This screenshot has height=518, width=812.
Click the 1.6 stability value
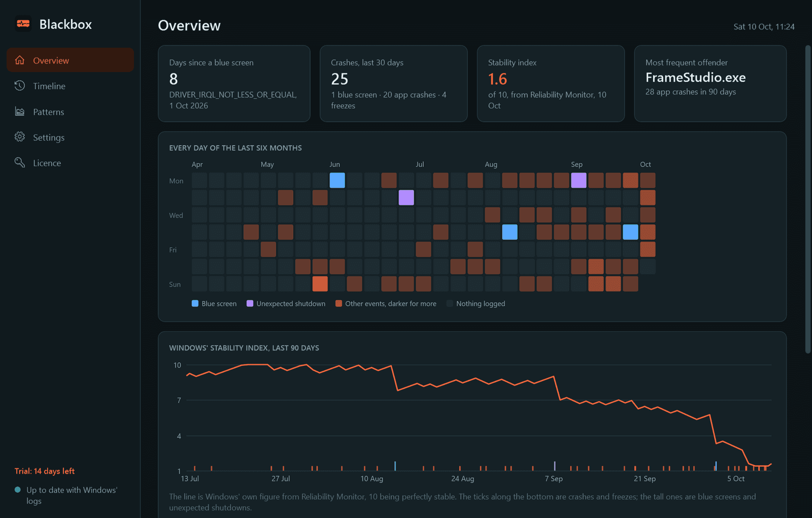point(497,79)
